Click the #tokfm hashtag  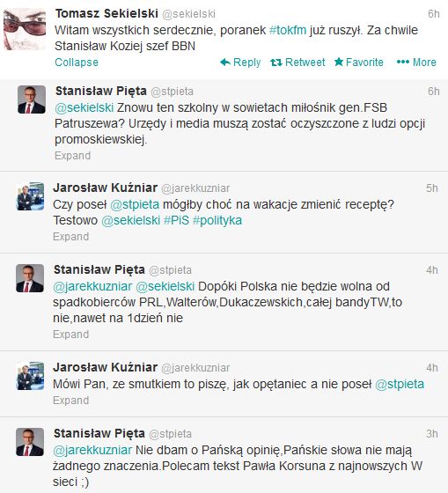pos(288,30)
